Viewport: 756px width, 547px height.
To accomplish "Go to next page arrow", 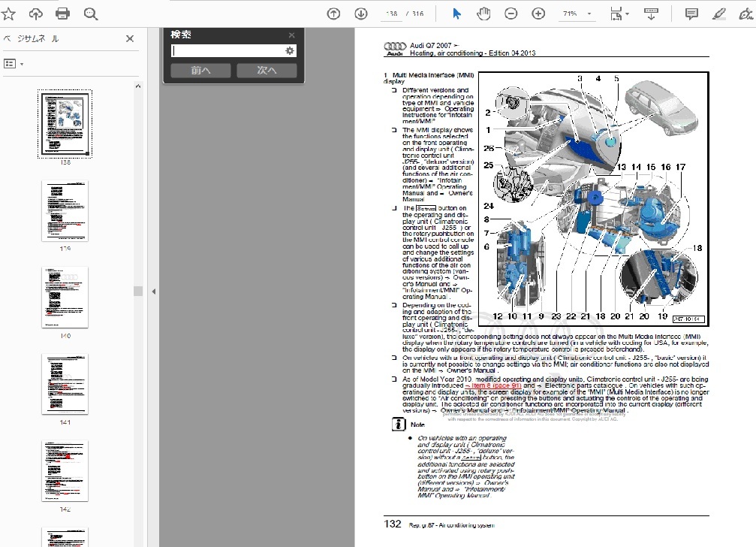I will click(x=360, y=14).
